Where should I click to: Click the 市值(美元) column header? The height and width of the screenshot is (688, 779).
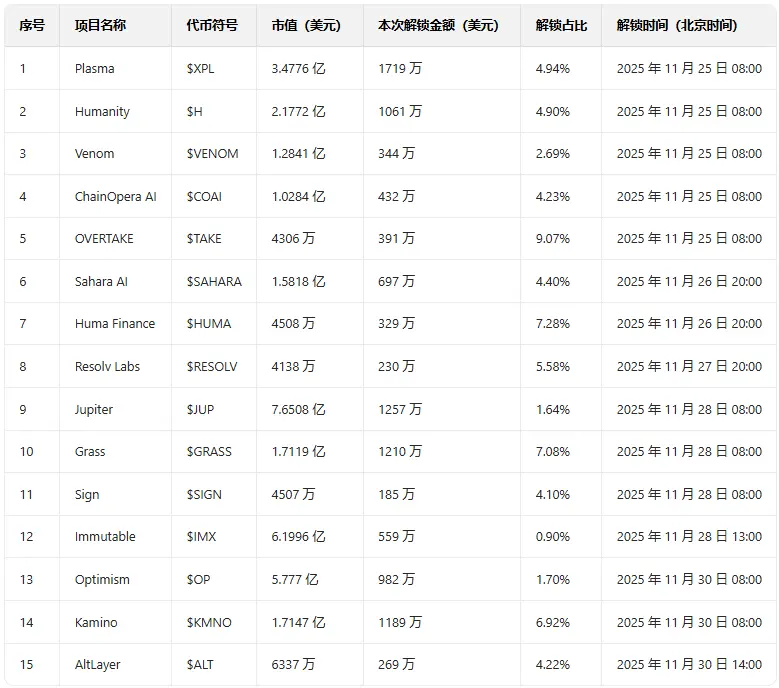click(306, 25)
